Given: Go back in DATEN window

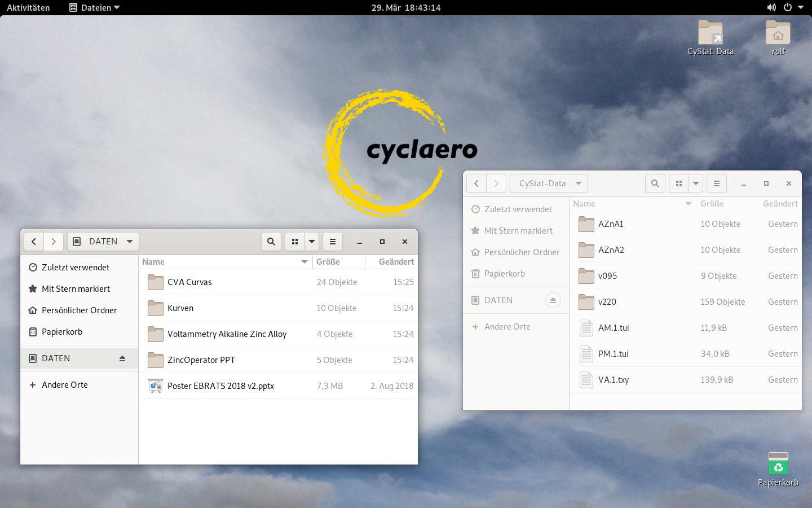Looking at the screenshot, I should pos(34,242).
